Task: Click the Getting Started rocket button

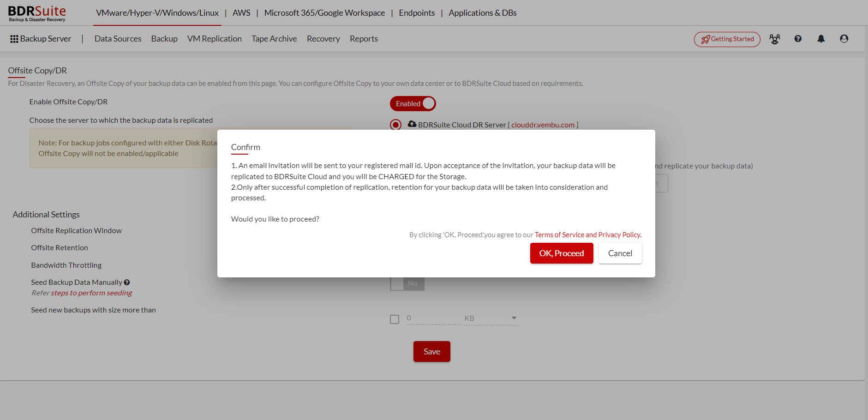Action: (727, 39)
